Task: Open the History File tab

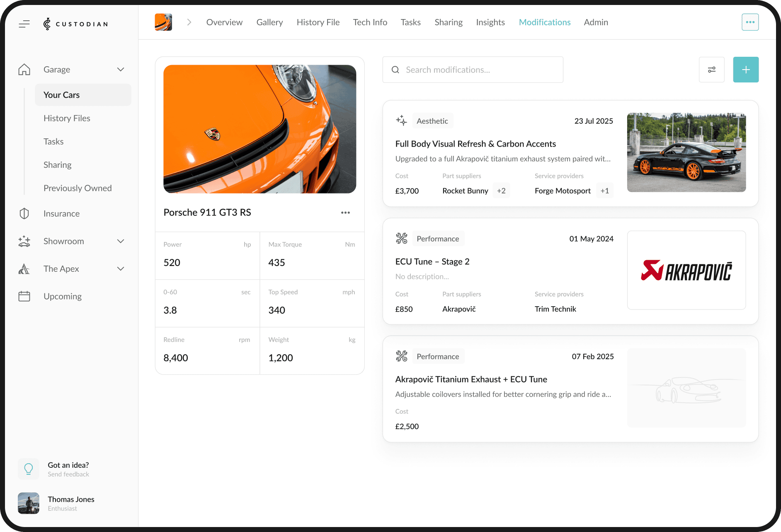Action: [x=318, y=22]
